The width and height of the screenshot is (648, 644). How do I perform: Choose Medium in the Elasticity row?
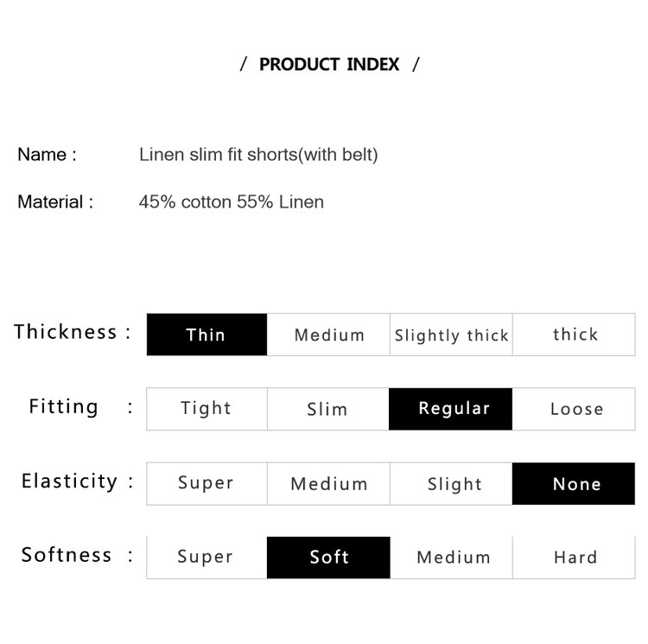click(328, 483)
